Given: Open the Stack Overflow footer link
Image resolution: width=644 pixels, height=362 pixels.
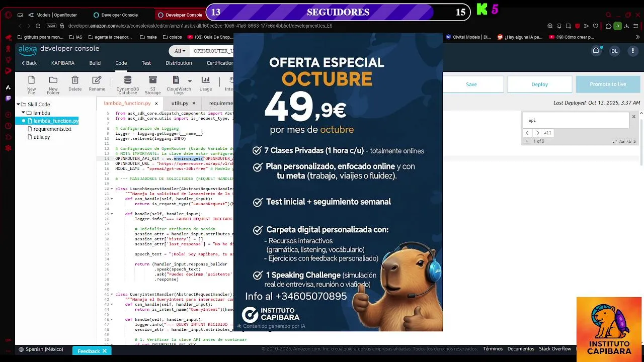Looking at the screenshot, I should point(555,349).
